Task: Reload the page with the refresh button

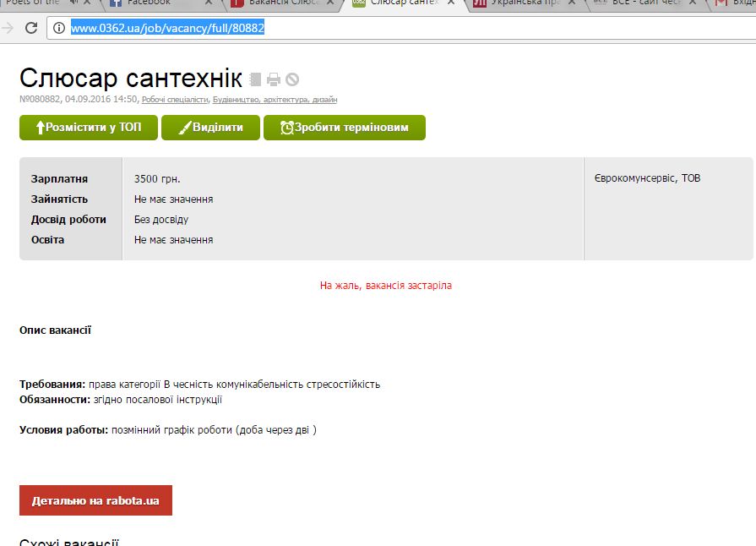Action: (x=31, y=28)
